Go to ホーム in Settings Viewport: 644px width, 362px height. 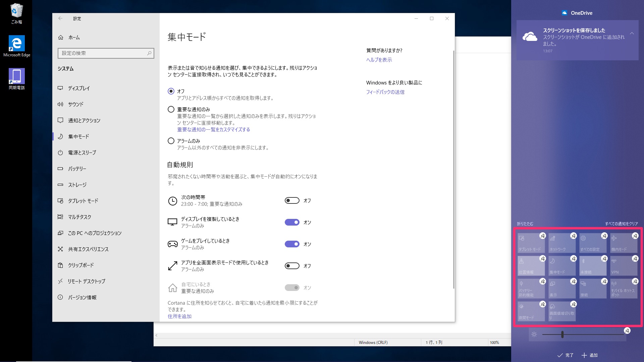[106, 37]
